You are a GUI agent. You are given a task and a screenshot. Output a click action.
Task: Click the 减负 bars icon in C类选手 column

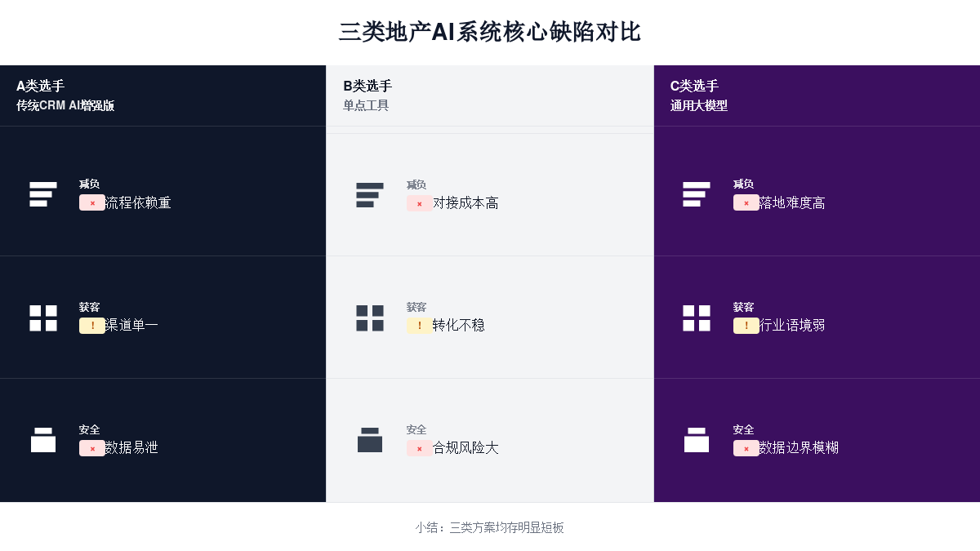click(697, 194)
